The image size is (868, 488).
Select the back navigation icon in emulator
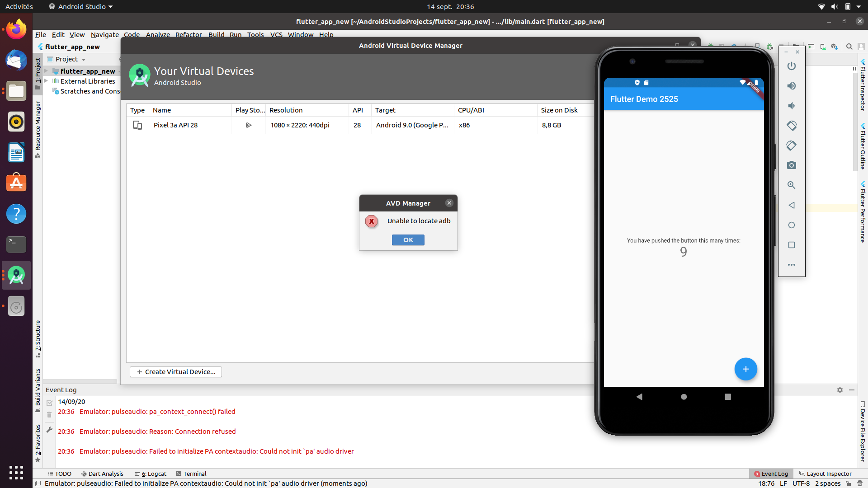[639, 396]
